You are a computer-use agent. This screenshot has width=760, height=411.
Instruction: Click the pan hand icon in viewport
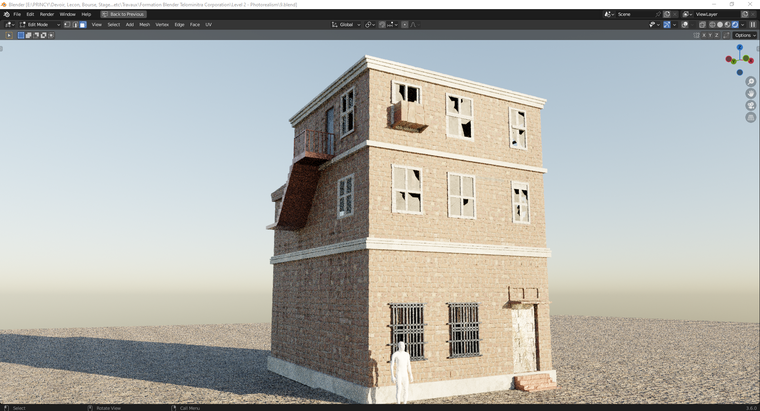pyautogui.click(x=750, y=94)
